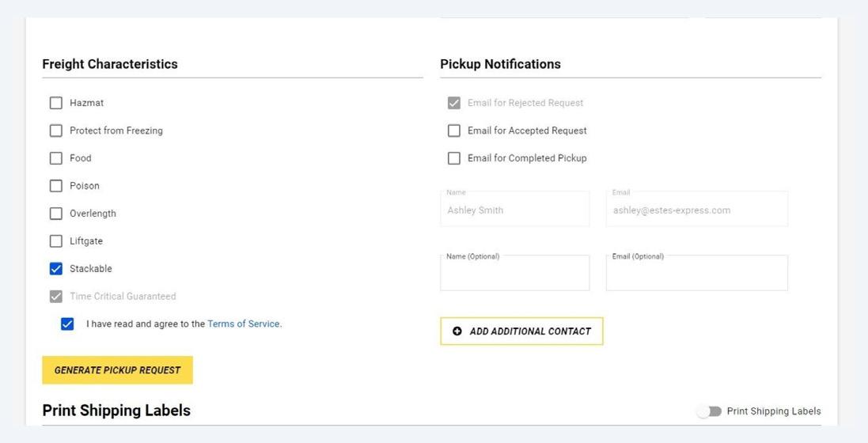
Task: Click Add Additional Contact button
Action: point(521,331)
